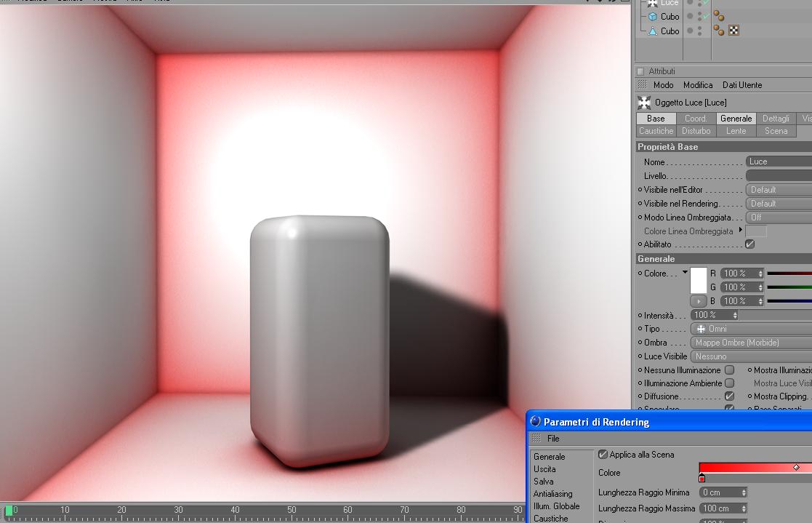Select Antialiasing in render settings list
The width and height of the screenshot is (812, 523).
tap(552, 494)
